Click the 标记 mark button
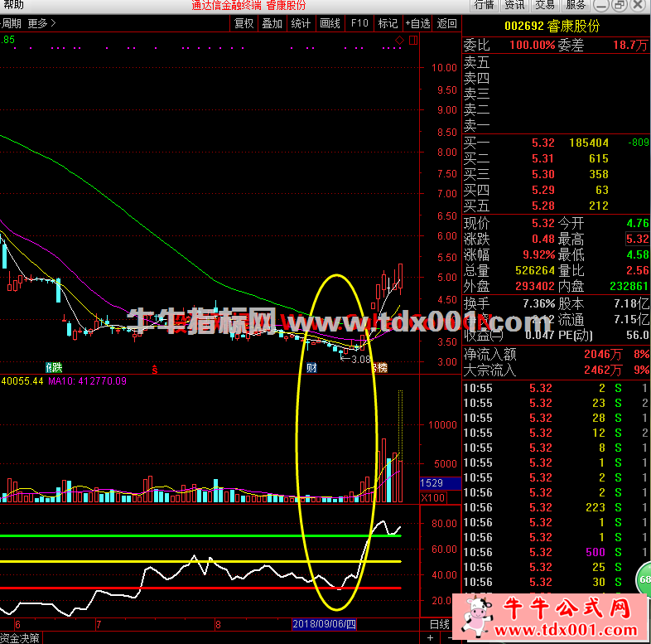Screen dimensions: 651x644 [x=388, y=24]
